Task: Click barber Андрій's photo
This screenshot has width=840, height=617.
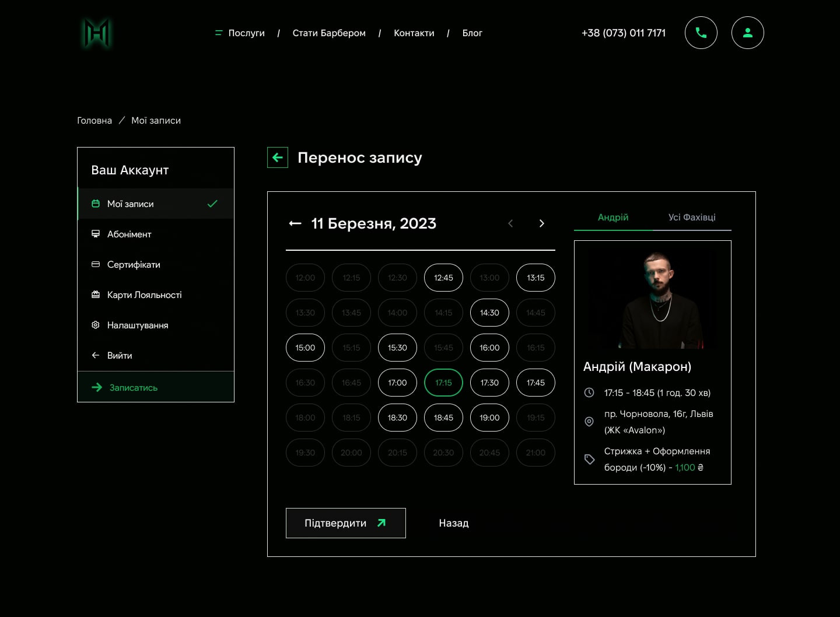Action: point(653,300)
